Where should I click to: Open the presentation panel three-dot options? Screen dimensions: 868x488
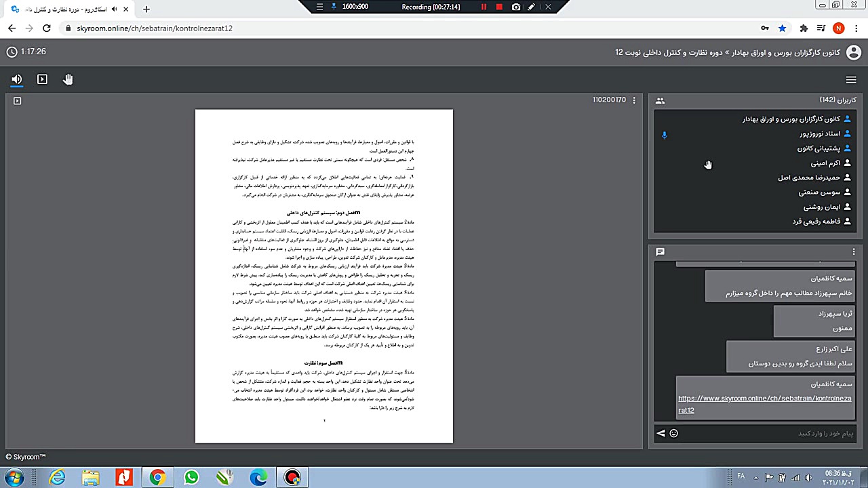pos(634,100)
